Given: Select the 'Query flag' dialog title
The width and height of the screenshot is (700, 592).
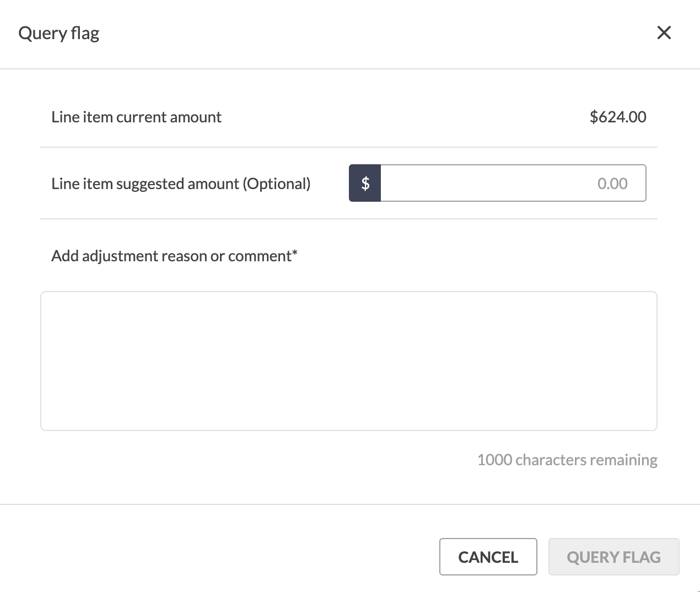Looking at the screenshot, I should [x=59, y=34].
